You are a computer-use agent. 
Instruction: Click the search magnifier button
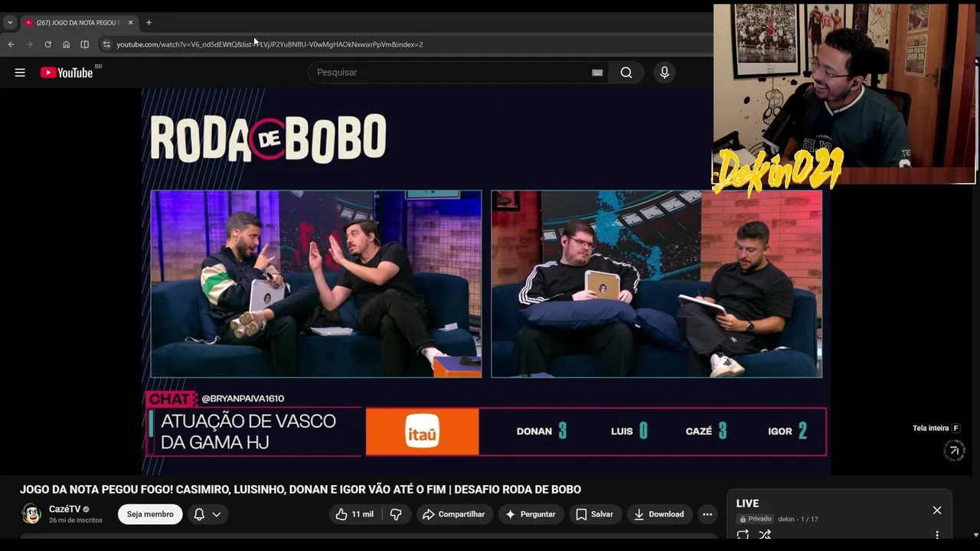point(626,73)
